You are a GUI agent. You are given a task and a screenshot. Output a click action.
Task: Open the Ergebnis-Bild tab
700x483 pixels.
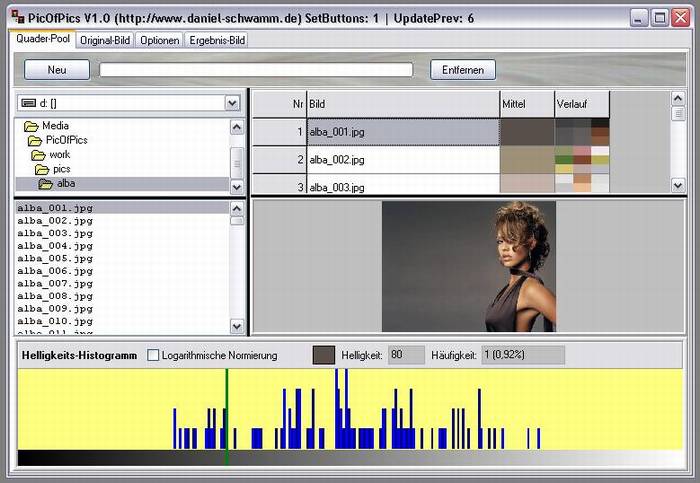[217, 40]
